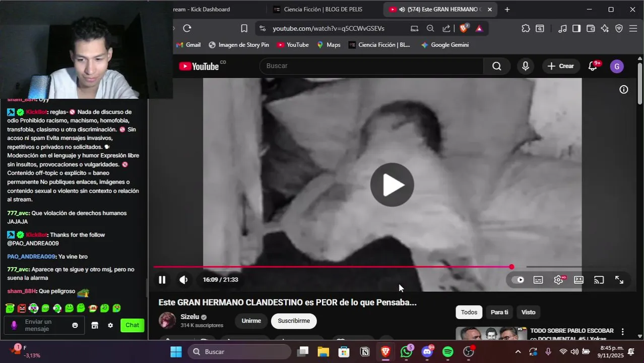Viewport: 644px width, 363px height.
Task: Toggle the browser sidebar panel icon
Action: [x=576, y=28]
